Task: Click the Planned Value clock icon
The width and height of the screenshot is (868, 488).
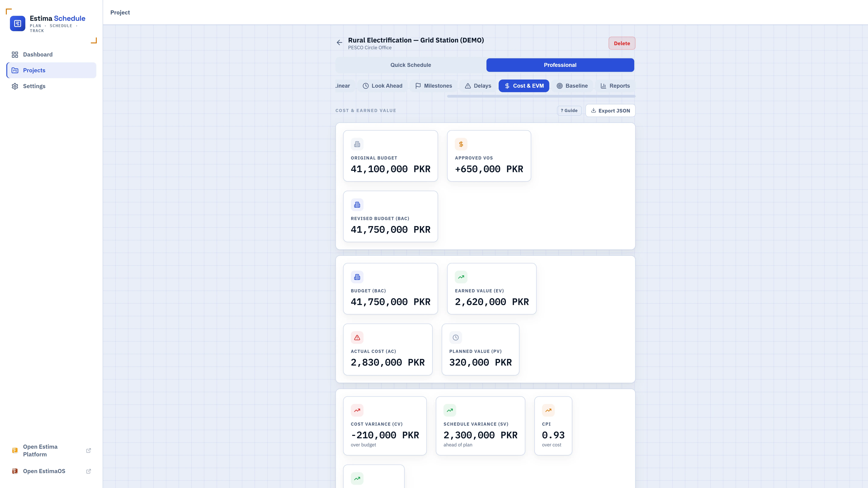Action: pos(456,337)
